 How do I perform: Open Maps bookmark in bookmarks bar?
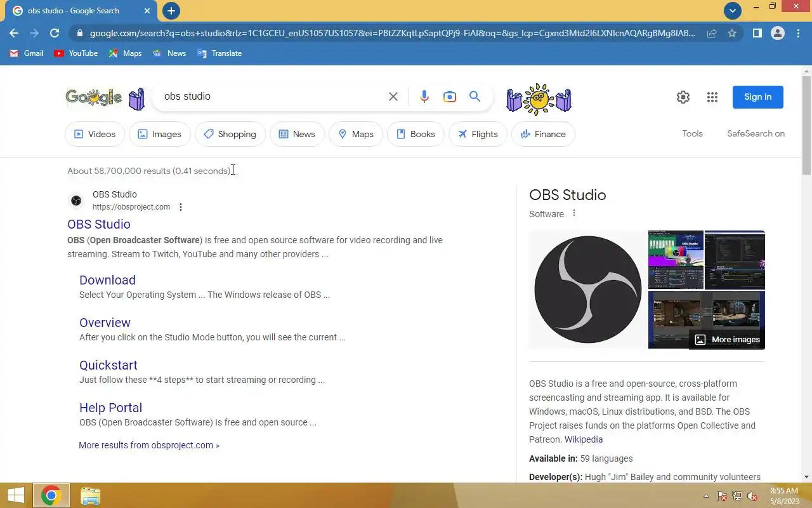tap(125, 53)
